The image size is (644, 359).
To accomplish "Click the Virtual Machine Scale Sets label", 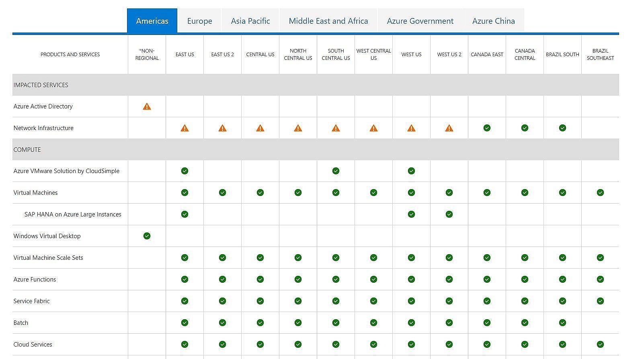I will pos(48,258).
